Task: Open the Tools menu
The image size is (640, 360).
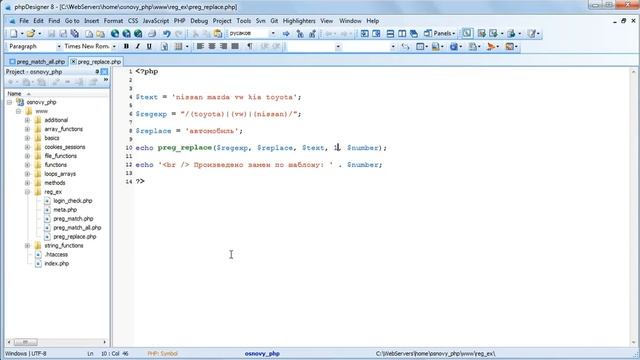Action: (x=243, y=21)
